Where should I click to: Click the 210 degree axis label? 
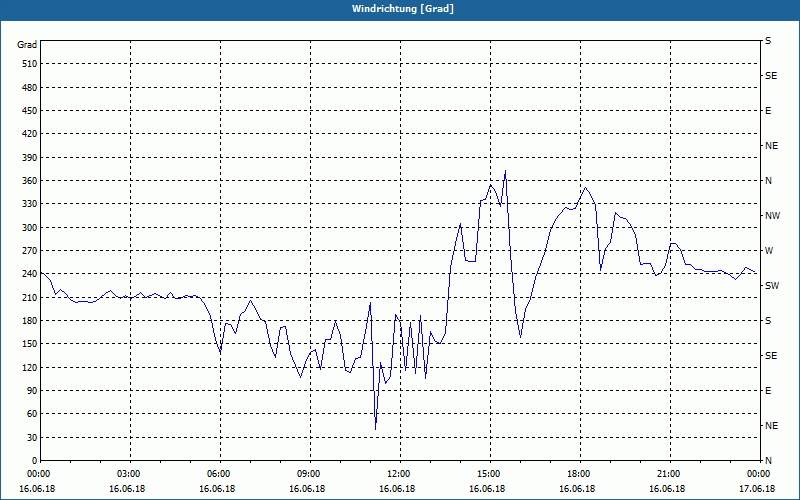click(30, 297)
